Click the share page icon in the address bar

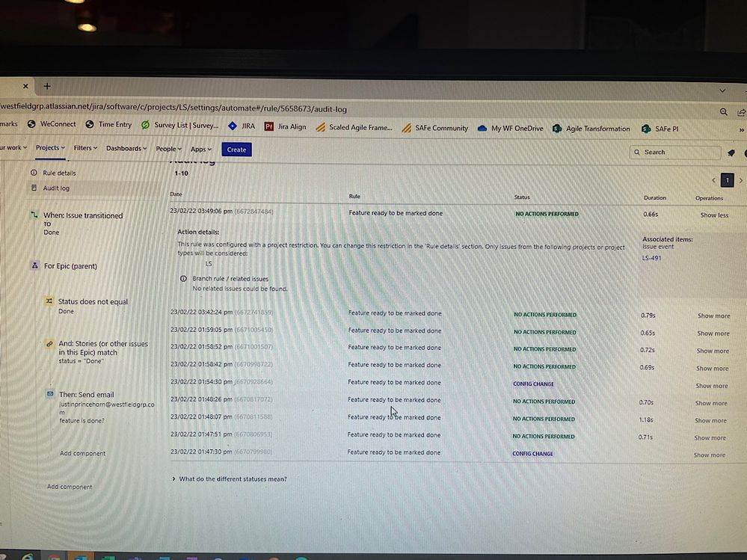(x=741, y=112)
